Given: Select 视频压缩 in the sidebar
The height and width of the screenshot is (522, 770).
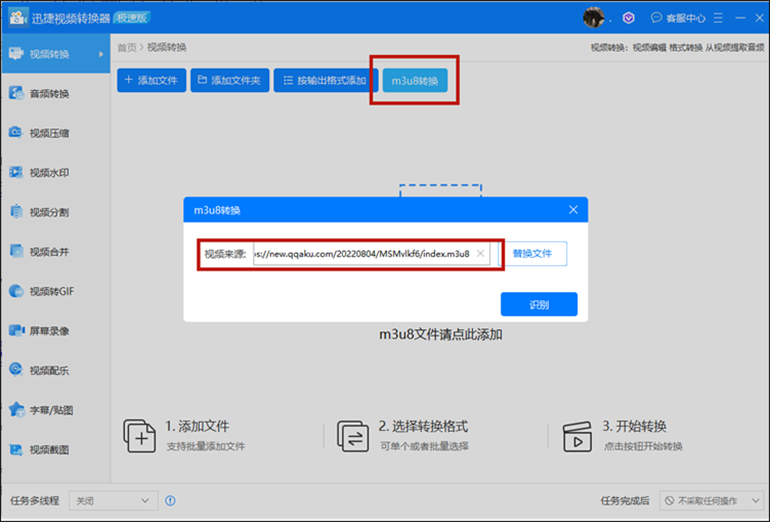Looking at the screenshot, I should pos(55,133).
